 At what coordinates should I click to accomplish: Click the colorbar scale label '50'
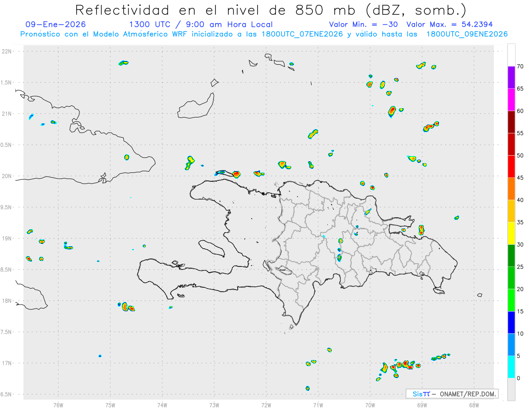[x=520, y=156]
